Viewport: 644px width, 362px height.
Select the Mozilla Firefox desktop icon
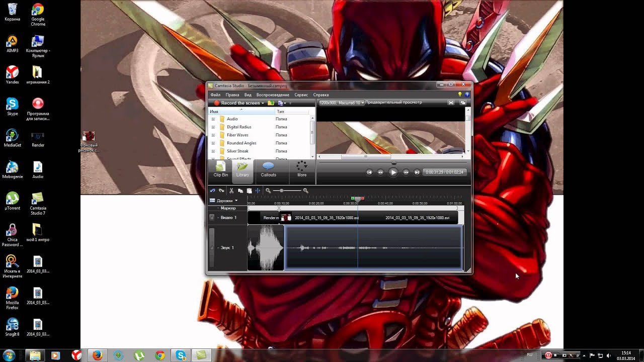[x=12, y=298]
